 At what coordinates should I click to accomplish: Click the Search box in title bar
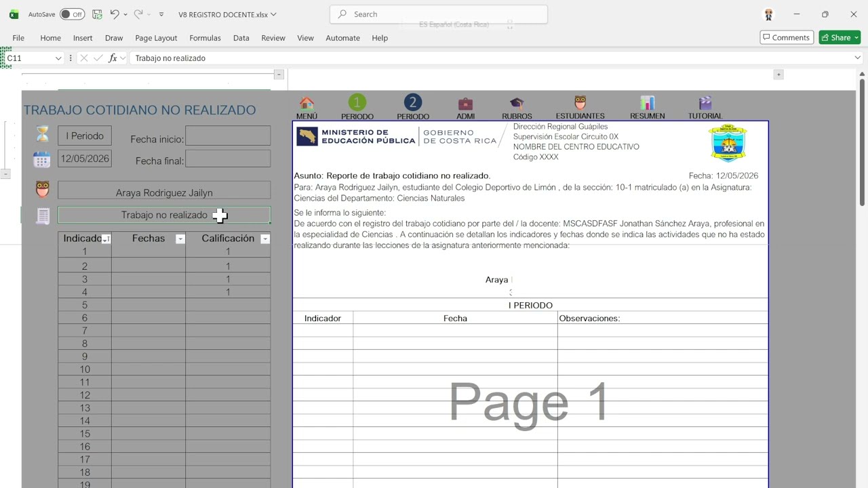(x=439, y=14)
